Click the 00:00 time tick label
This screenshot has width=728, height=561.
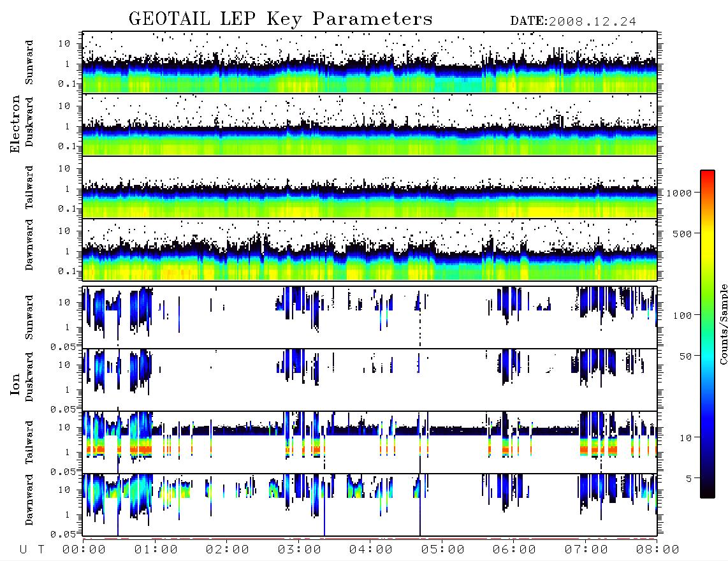pos(84,550)
